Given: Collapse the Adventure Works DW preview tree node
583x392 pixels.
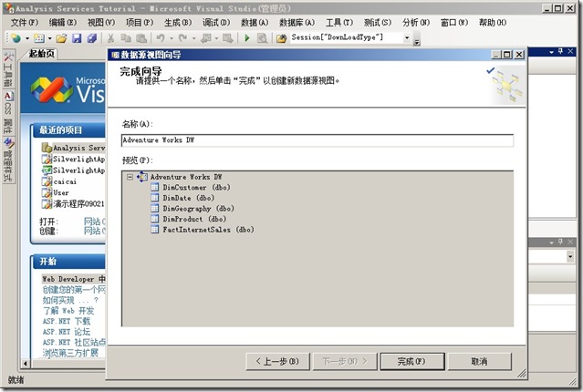Looking at the screenshot, I should [x=130, y=177].
